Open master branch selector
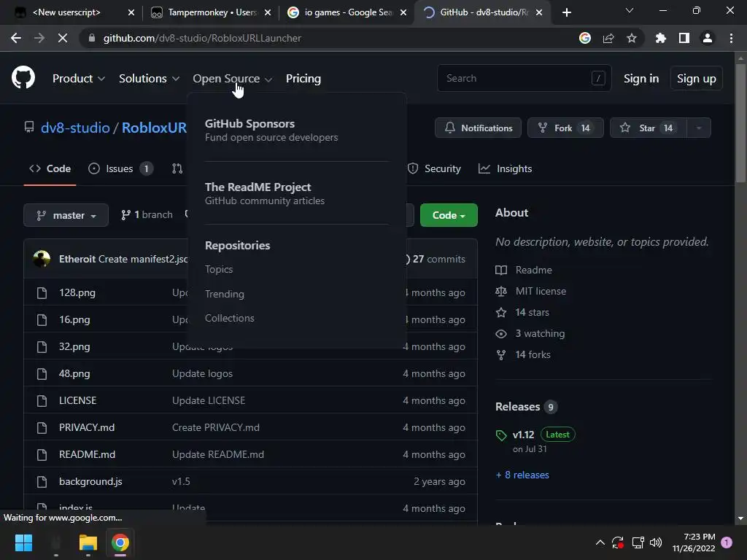This screenshot has width=747, height=560. click(x=66, y=215)
